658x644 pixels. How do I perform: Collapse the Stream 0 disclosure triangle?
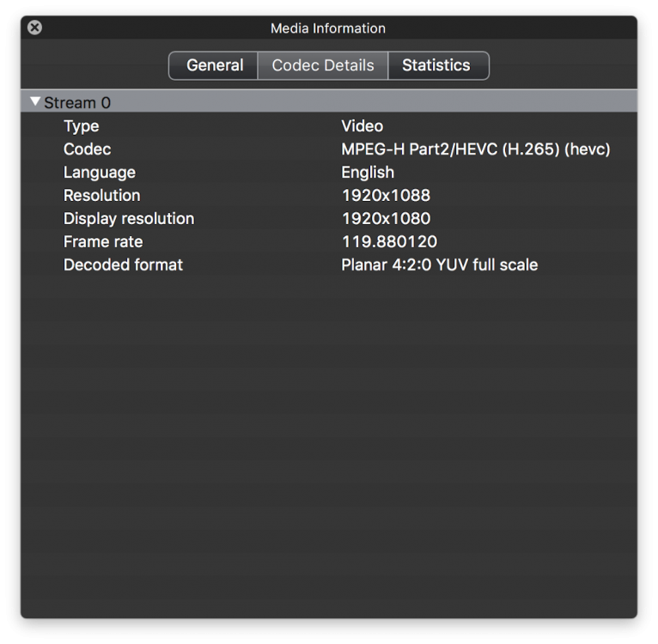point(35,102)
